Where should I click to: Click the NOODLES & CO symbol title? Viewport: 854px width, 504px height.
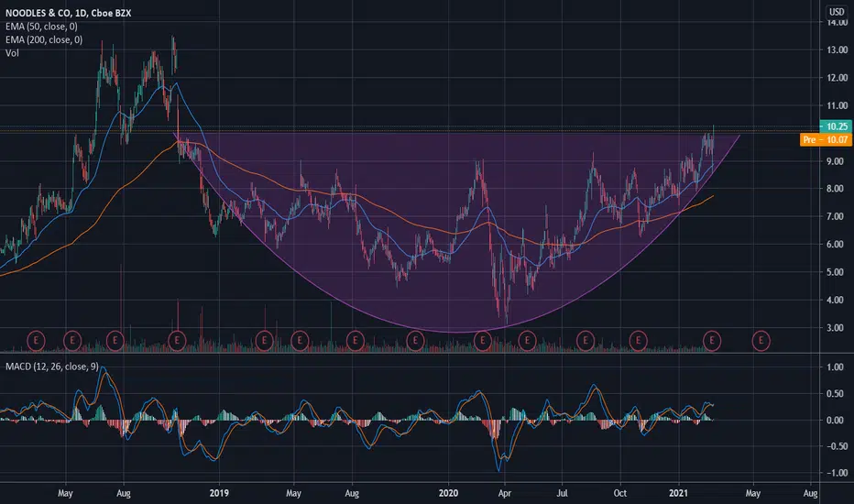pyautogui.click(x=38, y=13)
